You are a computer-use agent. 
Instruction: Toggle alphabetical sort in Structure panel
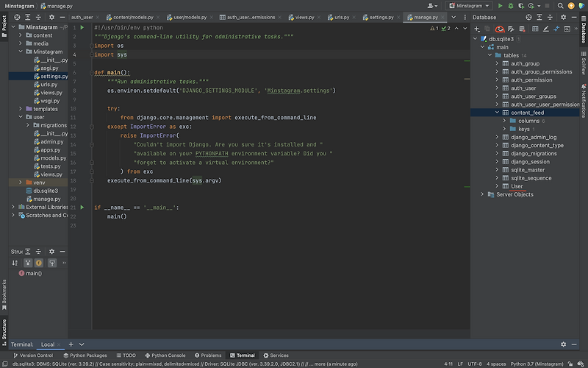click(16, 262)
